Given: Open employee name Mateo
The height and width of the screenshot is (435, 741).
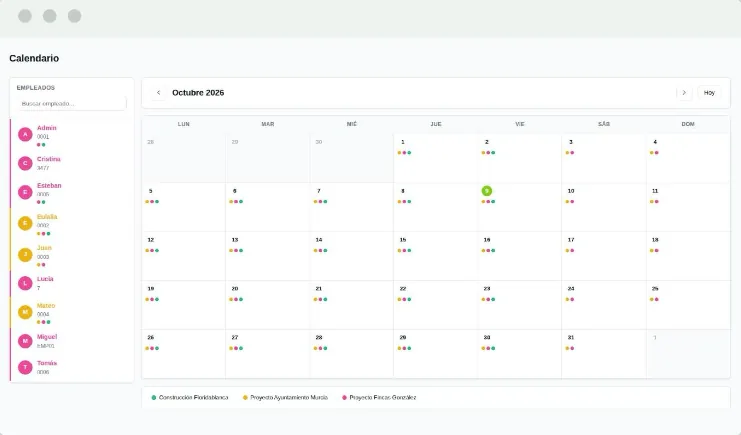Looking at the screenshot, I should pos(46,305).
